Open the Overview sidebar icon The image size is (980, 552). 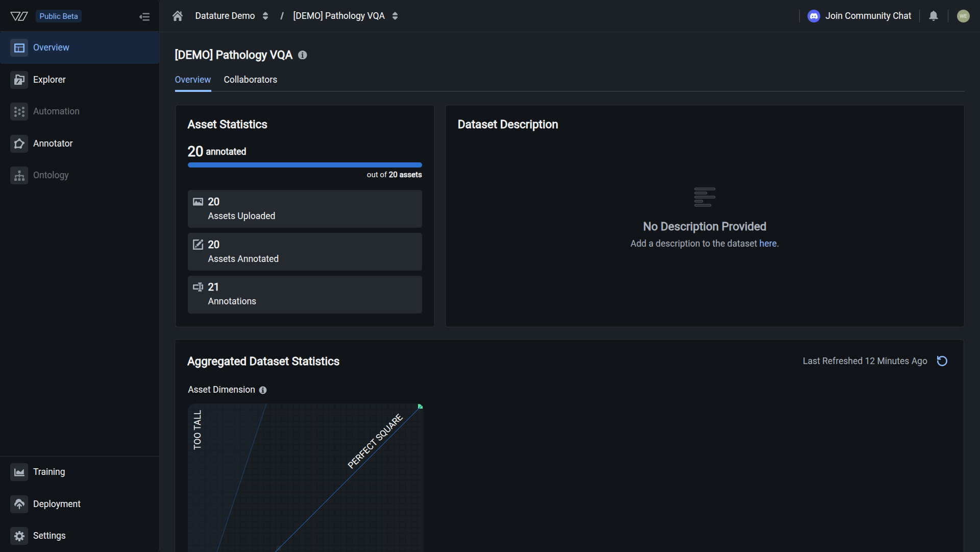coord(19,48)
